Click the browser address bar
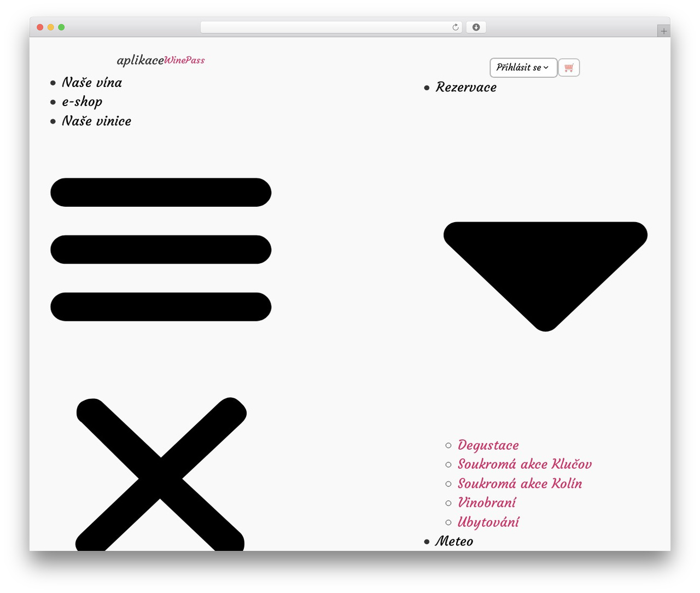The width and height of the screenshot is (700, 593). (331, 27)
